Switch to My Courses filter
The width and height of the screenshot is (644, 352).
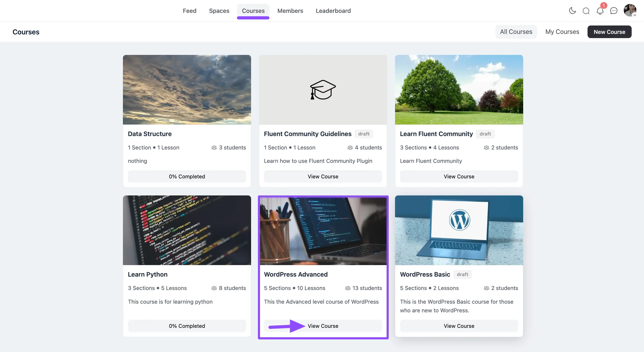click(x=562, y=32)
